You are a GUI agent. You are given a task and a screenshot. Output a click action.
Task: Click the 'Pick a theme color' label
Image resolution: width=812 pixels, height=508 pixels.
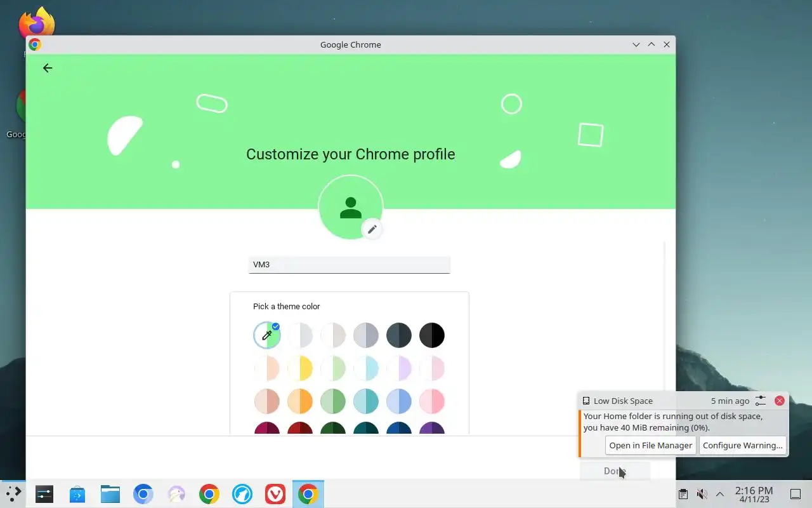[286, 306]
